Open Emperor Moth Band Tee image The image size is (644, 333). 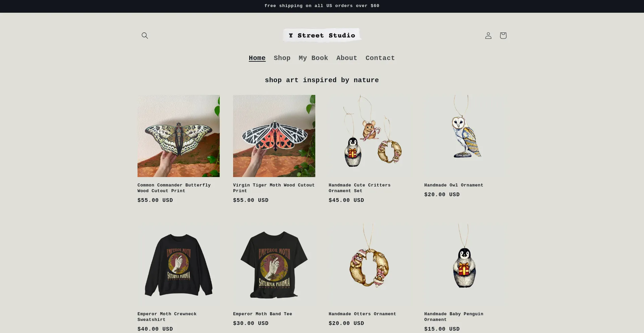pos(274,265)
